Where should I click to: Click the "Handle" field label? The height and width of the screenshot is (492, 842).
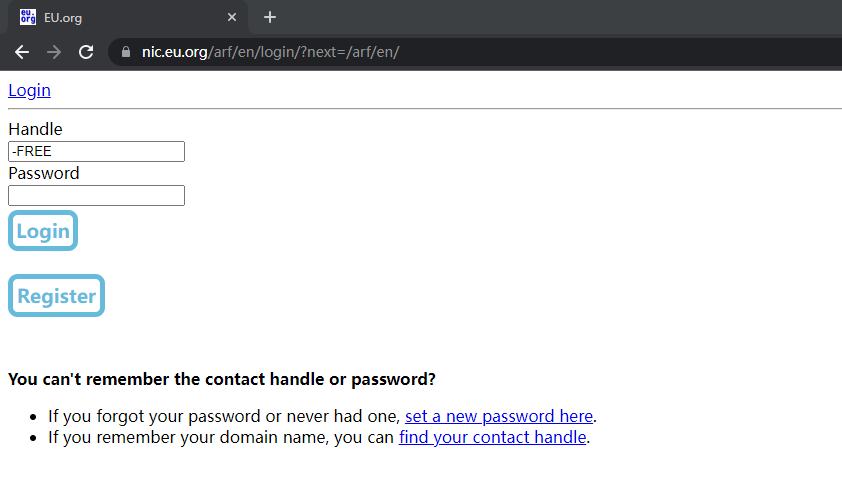35,129
